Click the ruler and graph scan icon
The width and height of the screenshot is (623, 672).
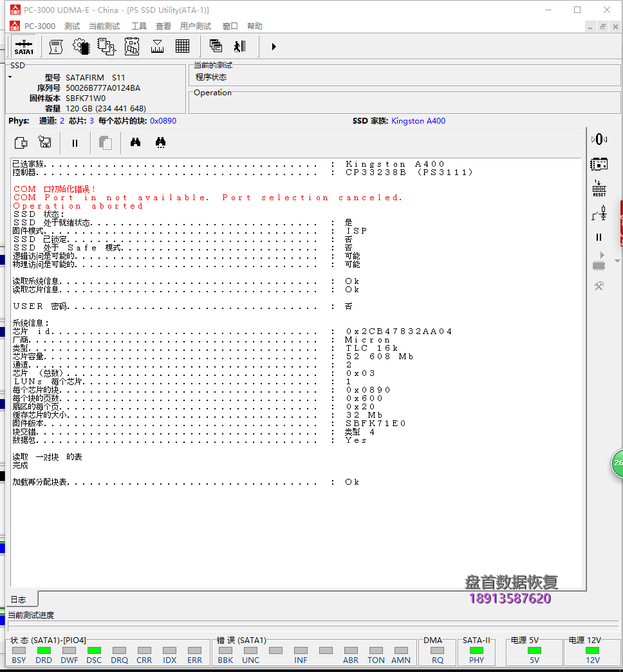(x=157, y=47)
